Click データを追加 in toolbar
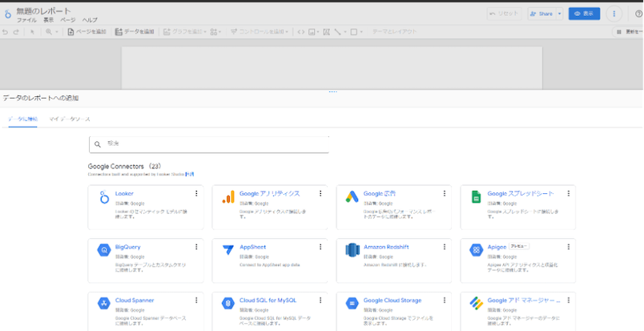644x331 pixels. point(135,32)
